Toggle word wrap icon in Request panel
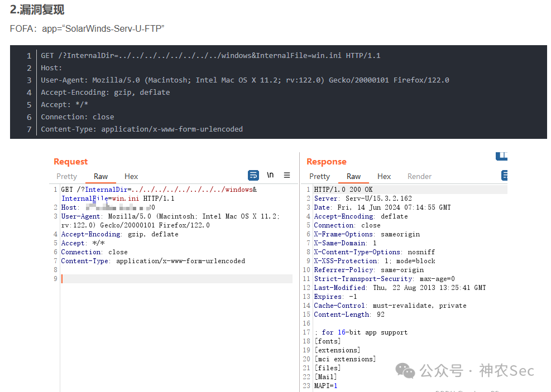 pyautogui.click(x=253, y=175)
